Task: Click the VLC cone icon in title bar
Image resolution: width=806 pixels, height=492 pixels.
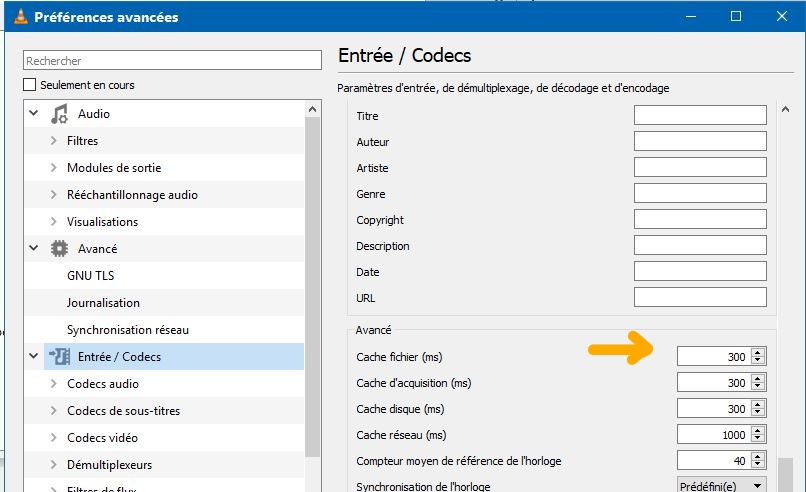Action: click(x=21, y=16)
